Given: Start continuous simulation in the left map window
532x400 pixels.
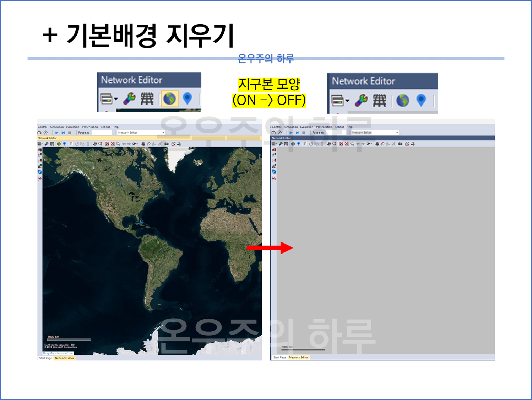Looking at the screenshot, I should pos(57,133).
